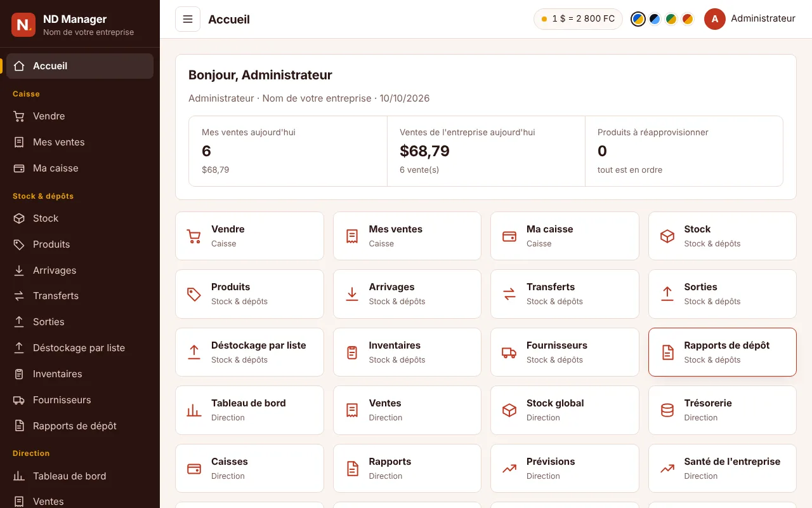Click the home icon next to Accueil
This screenshot has height=508, width=812.
click(19, 66)
